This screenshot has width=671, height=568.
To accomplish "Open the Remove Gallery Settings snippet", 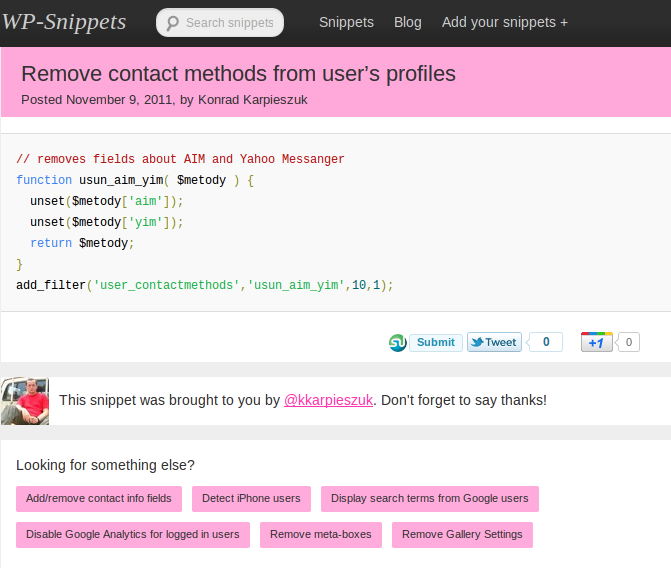I will [462, 534].
